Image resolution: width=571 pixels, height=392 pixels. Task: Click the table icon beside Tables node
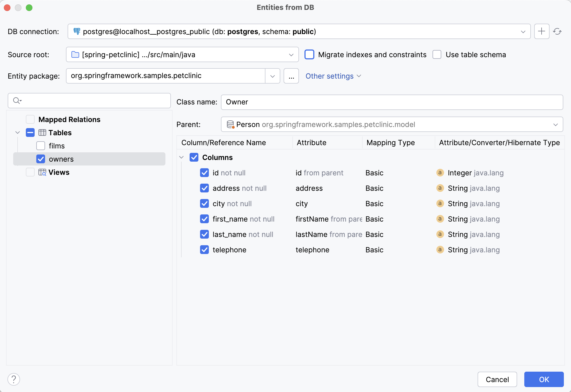(x=42, y=132)
